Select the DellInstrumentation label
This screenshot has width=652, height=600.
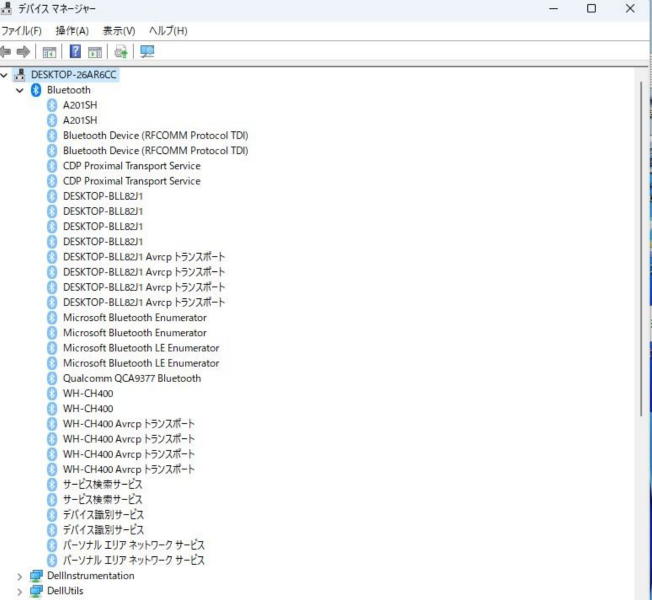(x=91, y=576)
